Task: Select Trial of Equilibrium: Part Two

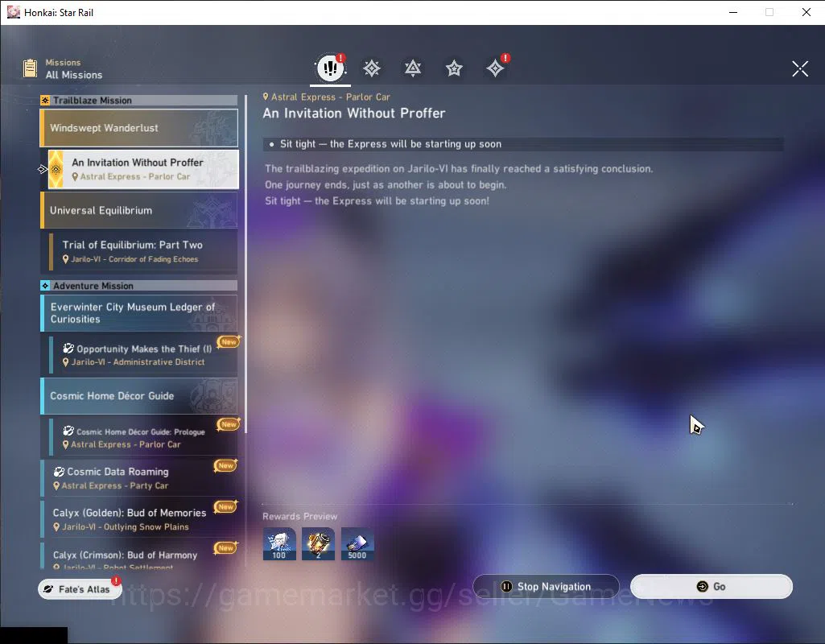Action: point(143,251)
